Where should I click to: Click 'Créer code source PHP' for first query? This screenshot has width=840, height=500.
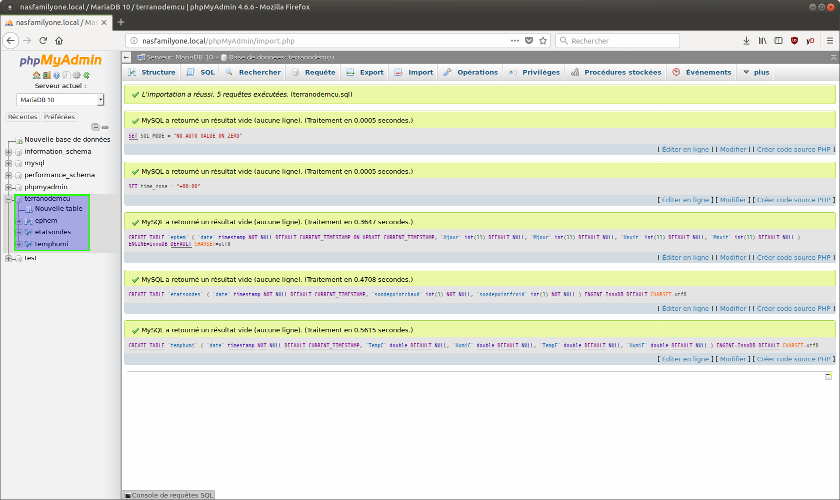tap(795, 149)
